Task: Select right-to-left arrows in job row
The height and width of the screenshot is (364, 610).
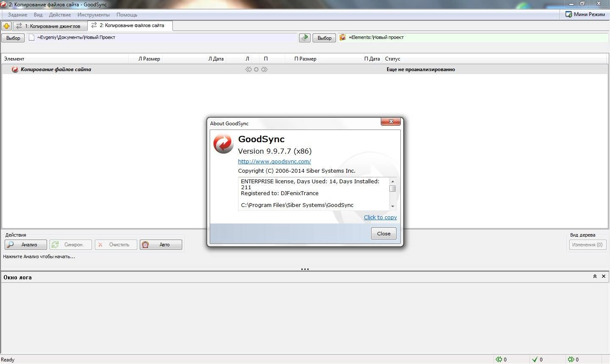Action: 249,69
